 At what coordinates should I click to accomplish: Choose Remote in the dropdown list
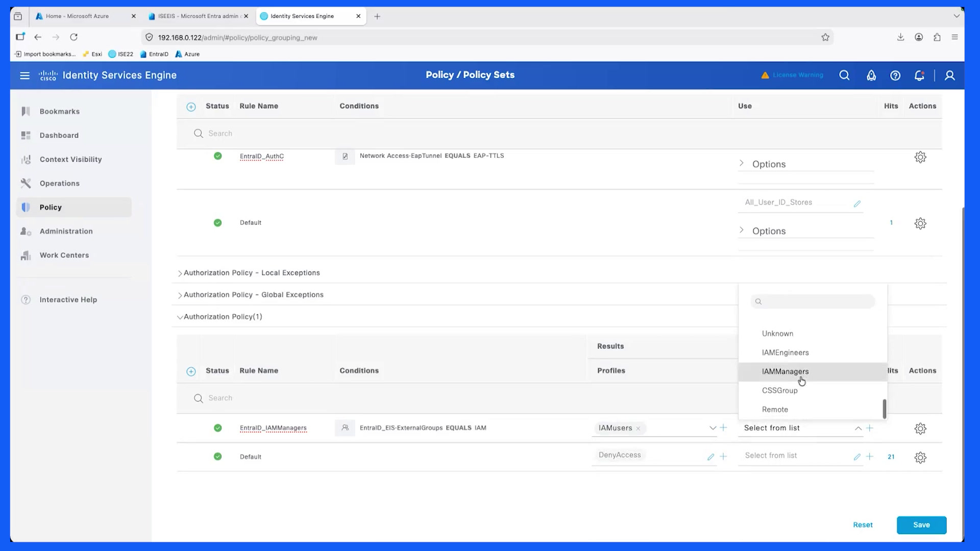813,410
